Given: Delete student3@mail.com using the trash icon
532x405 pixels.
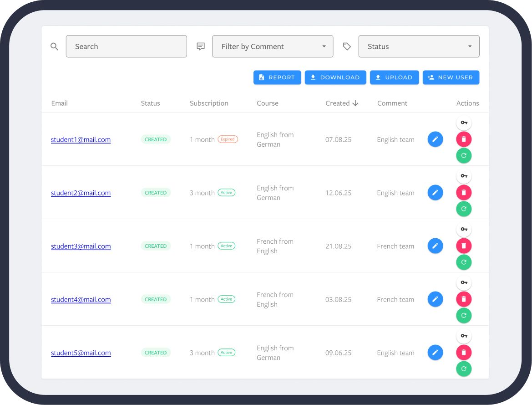Looking at the screenshot, I should [464, 246].
